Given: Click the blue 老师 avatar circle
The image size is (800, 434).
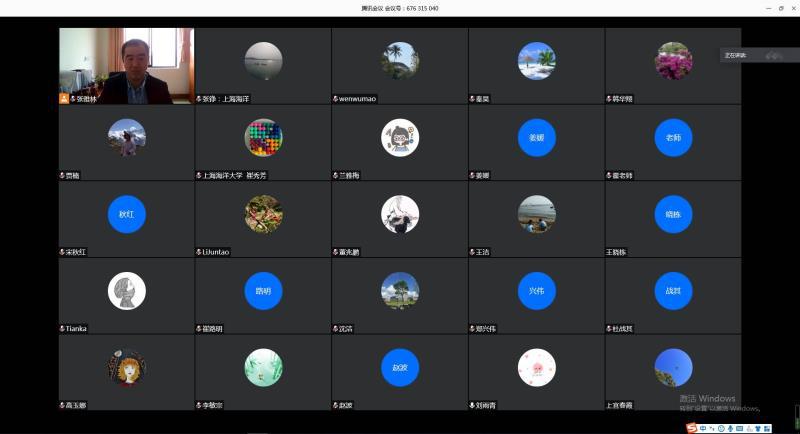Looking at the screenshot, I should click(673, 138).
